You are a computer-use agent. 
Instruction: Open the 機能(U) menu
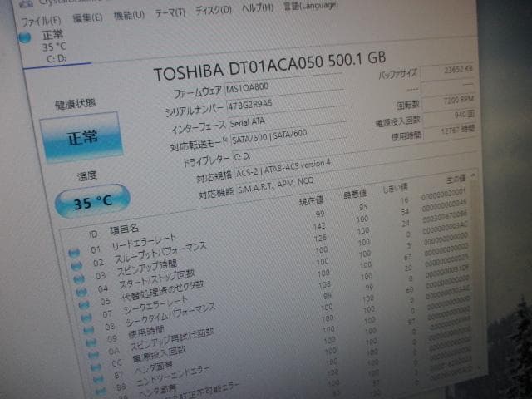click(x=129, y=15)
